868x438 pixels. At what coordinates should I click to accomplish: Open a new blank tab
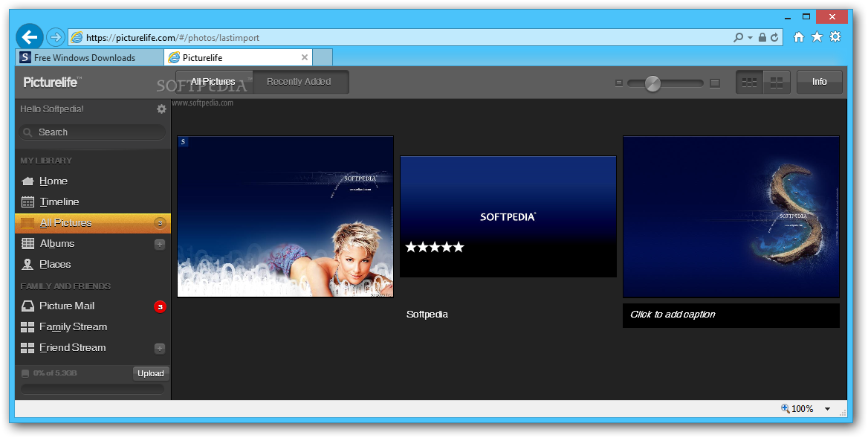(323, 57)
